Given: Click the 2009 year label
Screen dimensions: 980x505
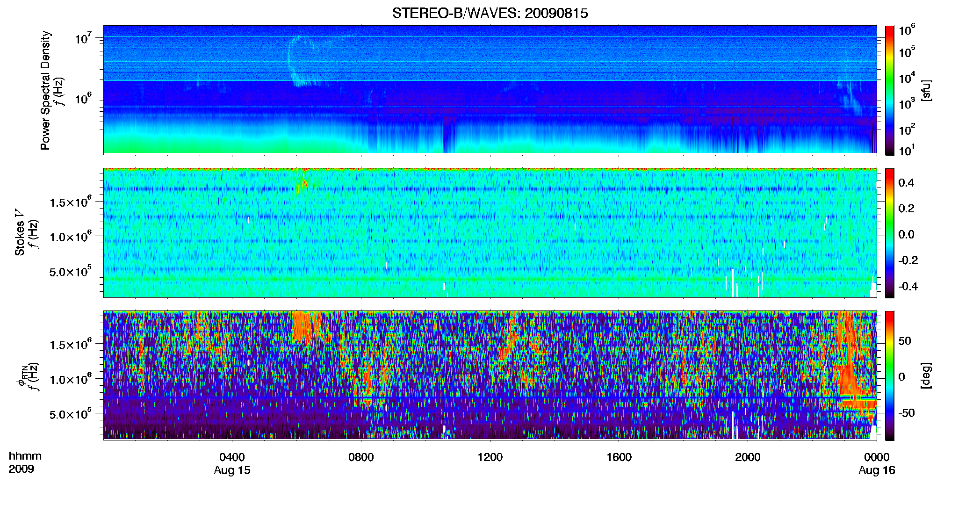Looking at the screenshot, I should pyautogui.click(x=21, y=469).
